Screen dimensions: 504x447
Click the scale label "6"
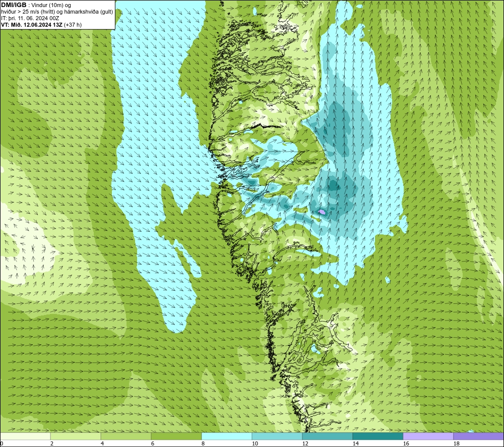[x=152, y=444]
